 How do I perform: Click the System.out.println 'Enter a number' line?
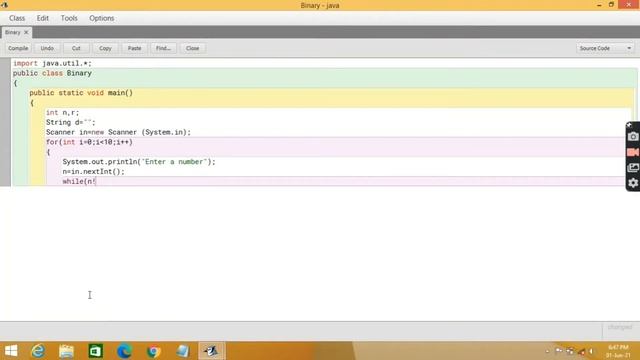pos(139,162)
